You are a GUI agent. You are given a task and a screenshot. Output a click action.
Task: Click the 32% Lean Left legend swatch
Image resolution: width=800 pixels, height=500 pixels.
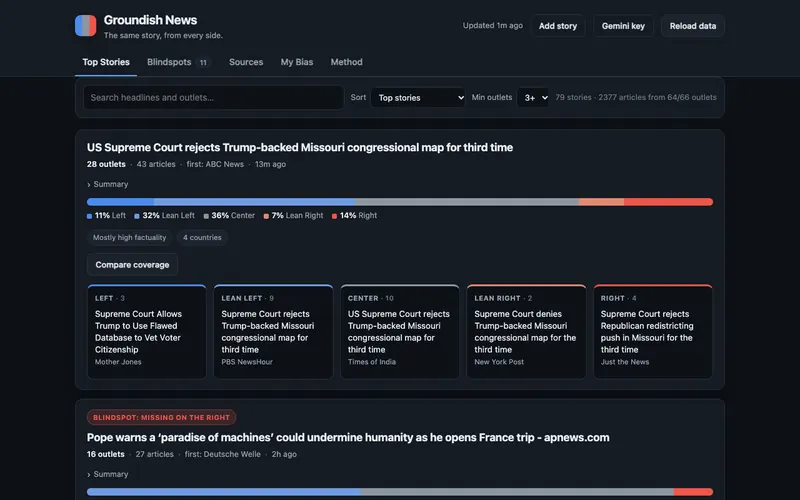[x=137, y=216]
